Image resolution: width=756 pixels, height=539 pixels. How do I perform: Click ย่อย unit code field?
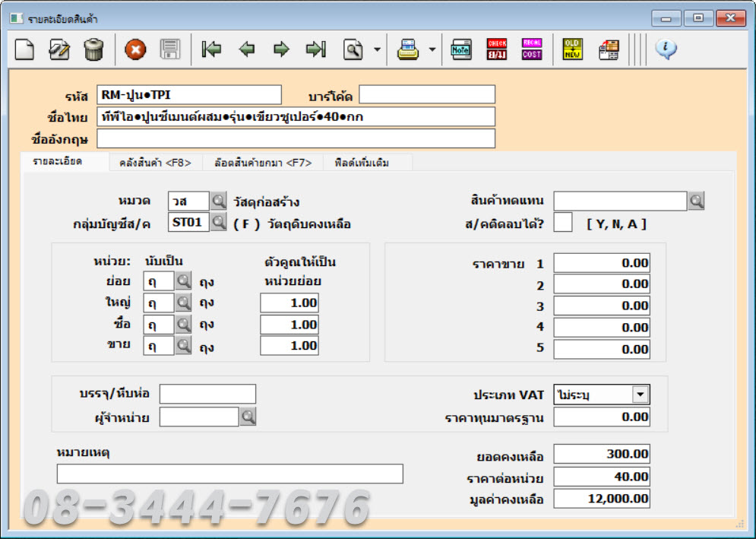click(159, 281)
